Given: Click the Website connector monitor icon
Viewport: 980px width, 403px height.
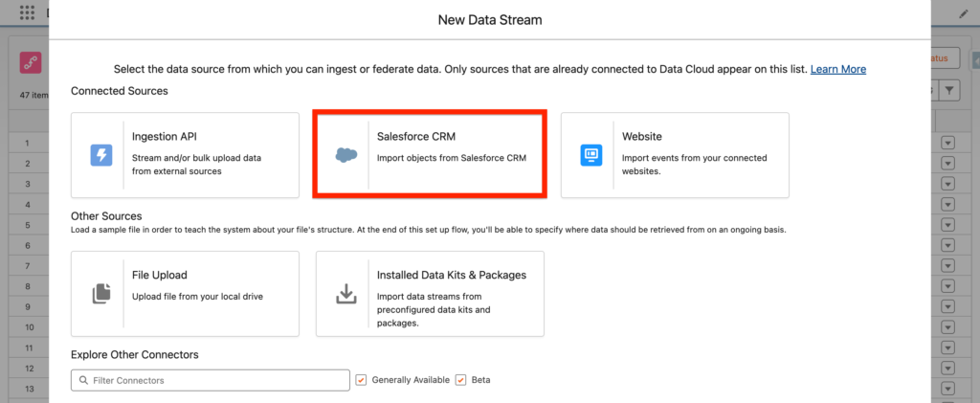Looking at the screenshot, I should tap(590, 155).
